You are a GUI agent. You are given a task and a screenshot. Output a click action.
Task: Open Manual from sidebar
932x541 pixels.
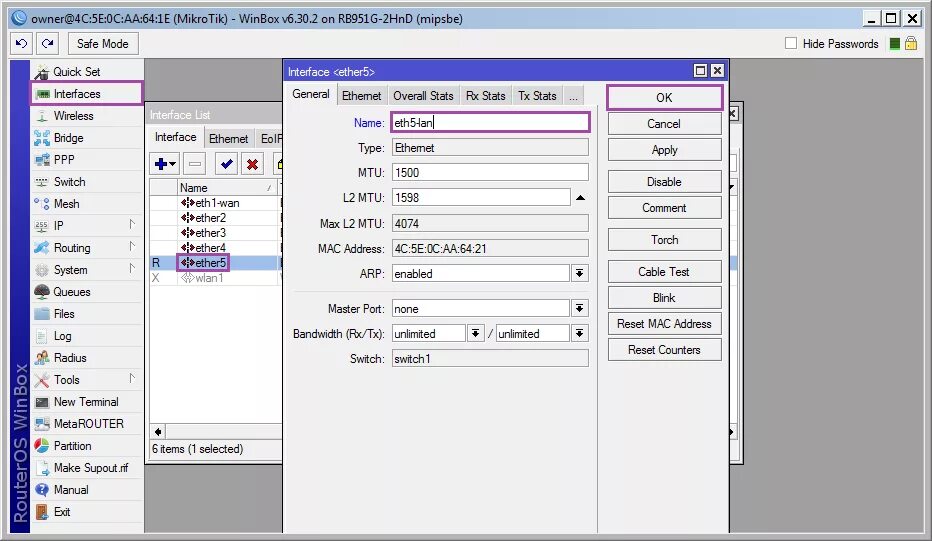[x=87, y=490]
